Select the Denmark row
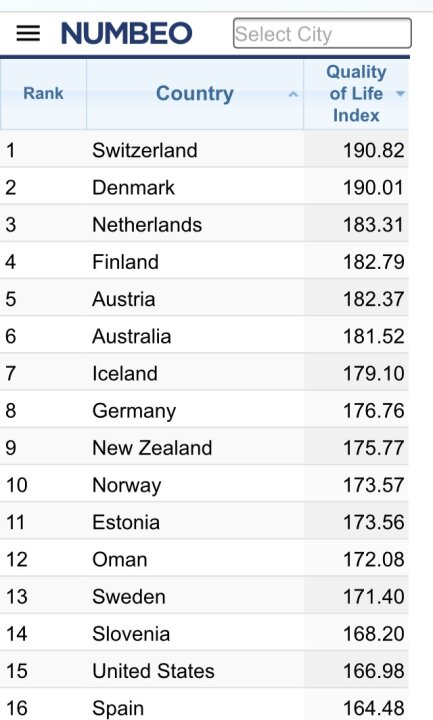The height and width of the screenshot is (720, 433). pyautogui.click(x=204, y=187)
